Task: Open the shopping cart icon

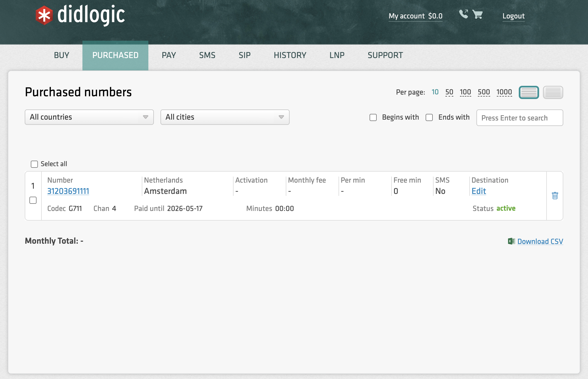Action: coord(478,14)
